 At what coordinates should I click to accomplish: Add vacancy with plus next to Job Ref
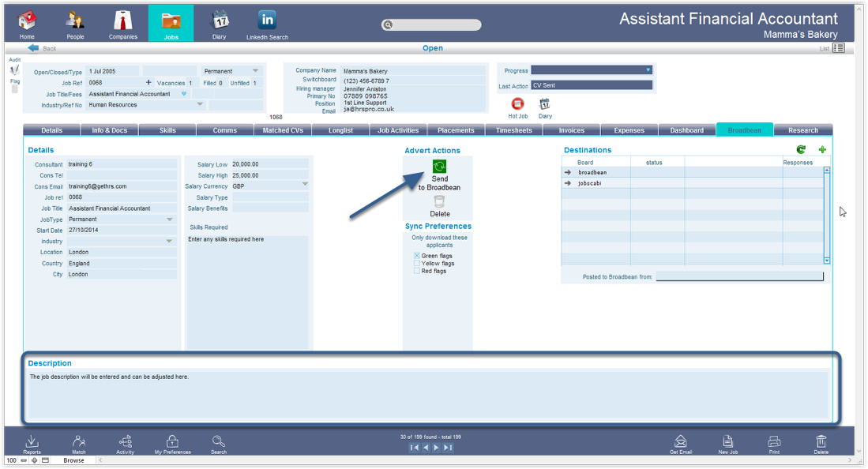point(148,82)
